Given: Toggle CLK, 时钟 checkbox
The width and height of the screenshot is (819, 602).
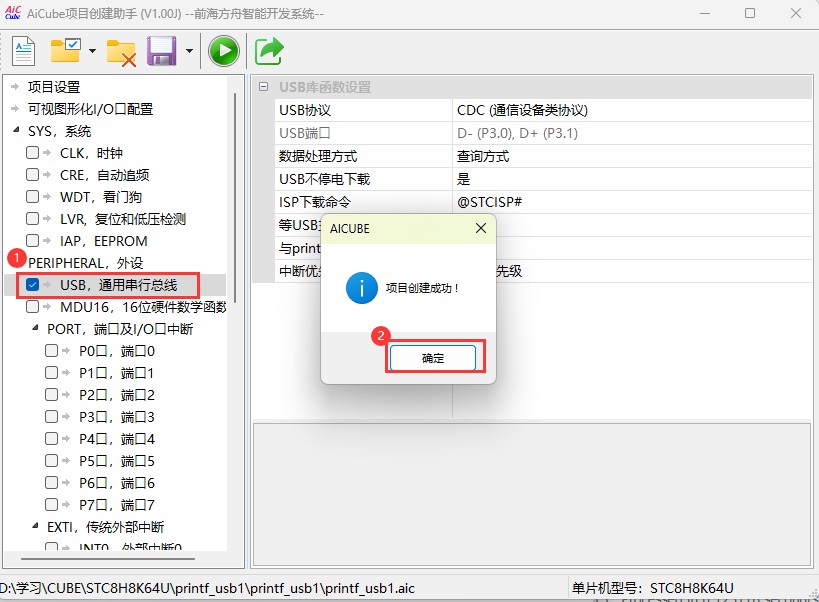Looking at the screenshot, I should point(32,152).
